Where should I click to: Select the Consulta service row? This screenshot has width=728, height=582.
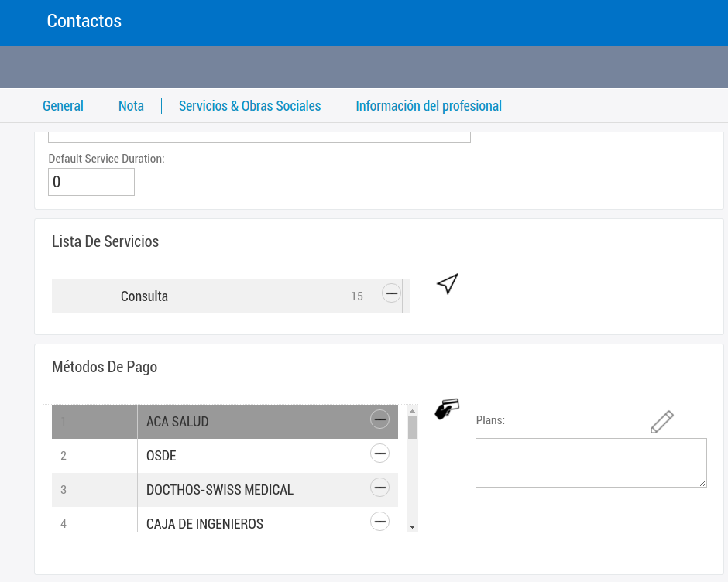coord(232,296)
